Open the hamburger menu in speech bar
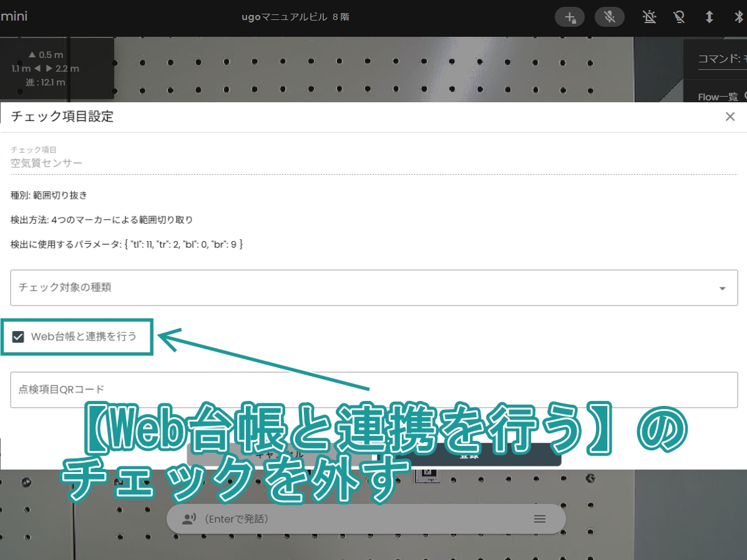 click(540, 519)
